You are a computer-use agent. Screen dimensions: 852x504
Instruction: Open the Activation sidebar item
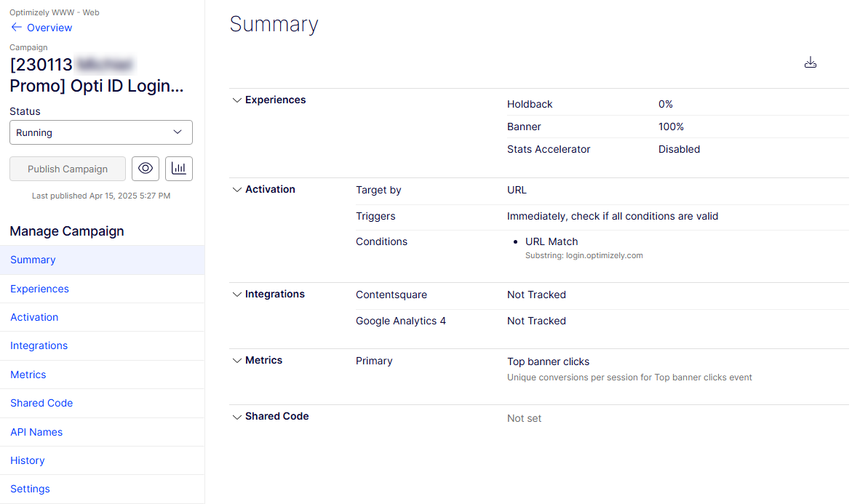tap(102, 317)
